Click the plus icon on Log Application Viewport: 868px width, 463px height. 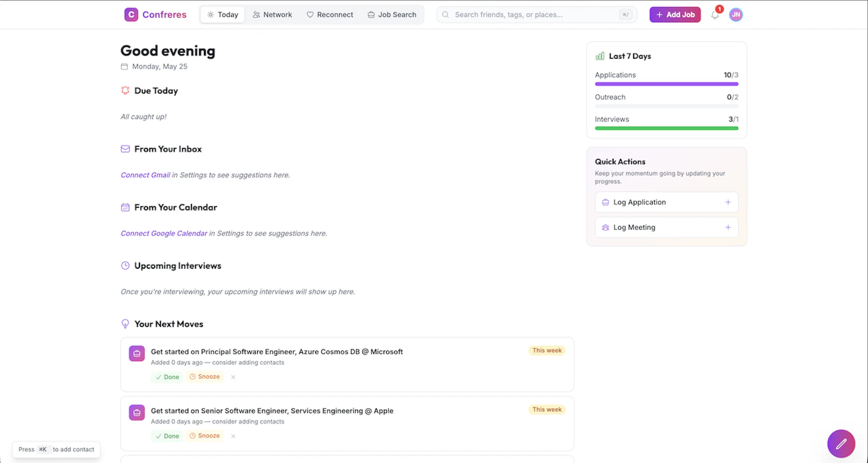point(728,202)
